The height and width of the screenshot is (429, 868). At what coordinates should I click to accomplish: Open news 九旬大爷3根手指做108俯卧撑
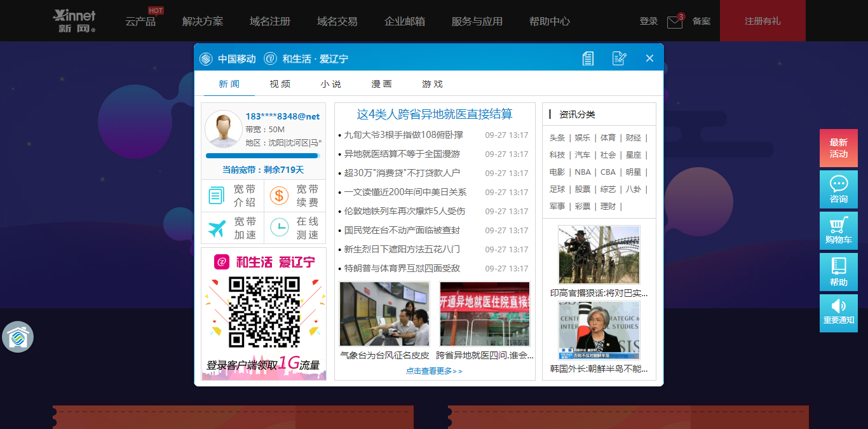pos(403,135)
